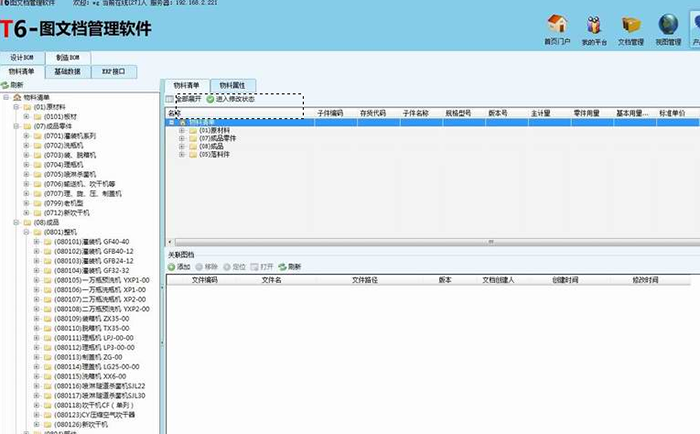Collapse the (07)成品零件 node in left tree

pyautogui.click(x=17, y=126)
